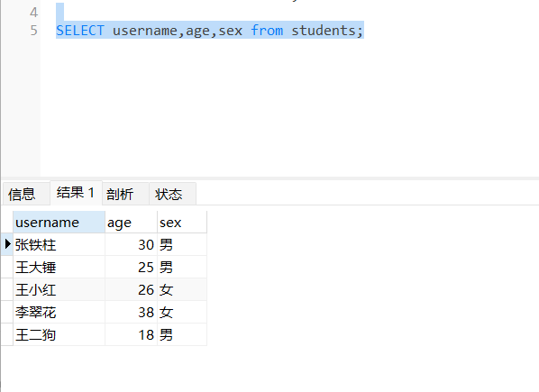539x392 pixels.
Task: Click the username column header
Action: pyautogui.click(x=59, y=223)
